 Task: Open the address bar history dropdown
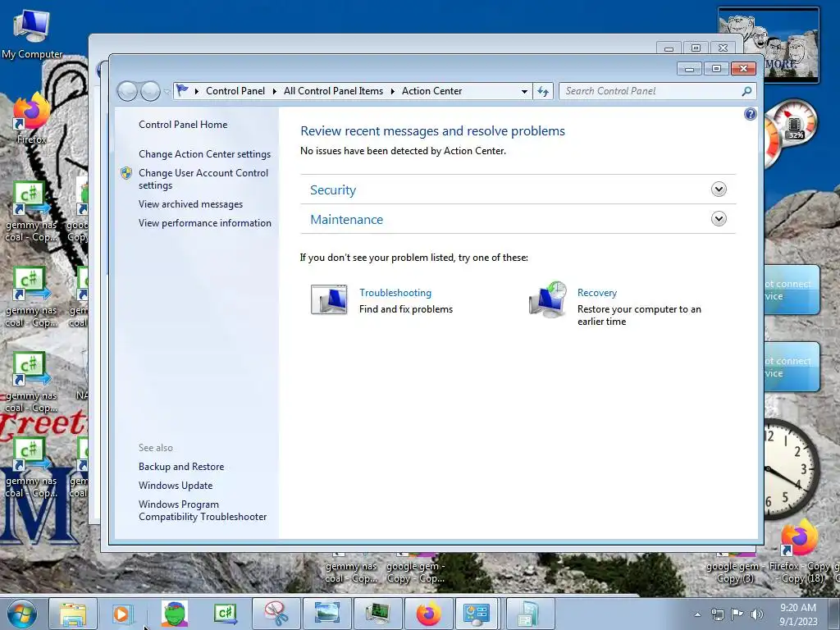524,92
